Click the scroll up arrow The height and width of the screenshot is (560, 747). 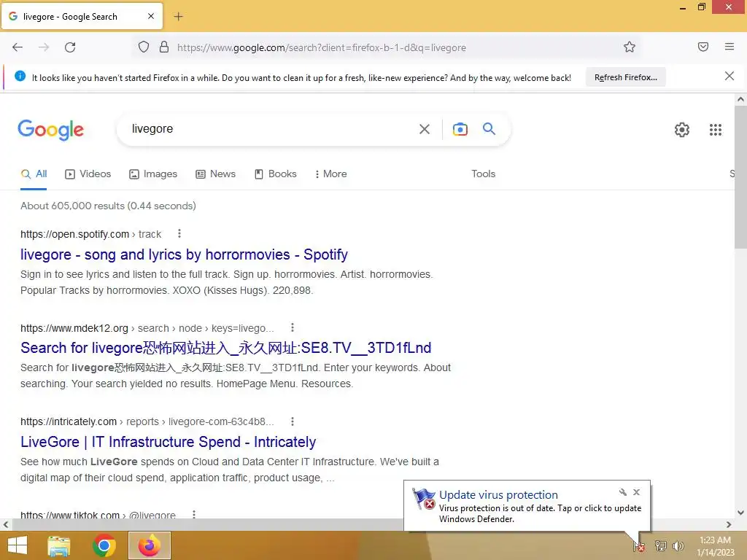pyautogui.click(x=740, y=99)
